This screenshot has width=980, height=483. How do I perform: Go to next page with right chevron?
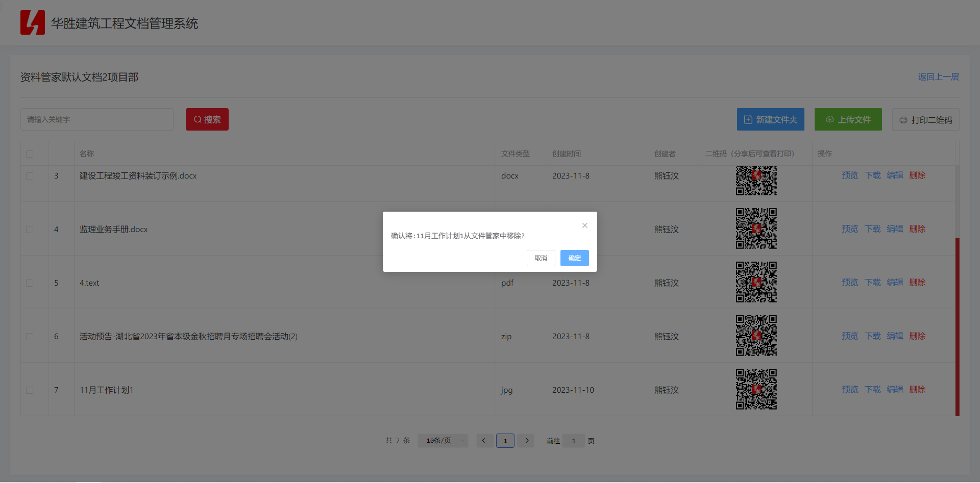(x=526, y=441)
